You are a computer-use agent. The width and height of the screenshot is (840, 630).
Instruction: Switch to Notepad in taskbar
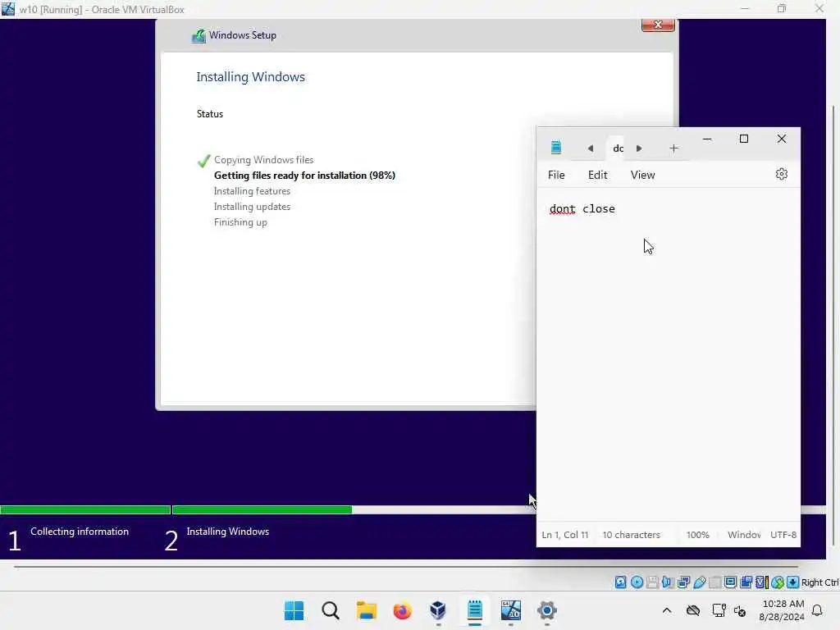coord(475,610)
